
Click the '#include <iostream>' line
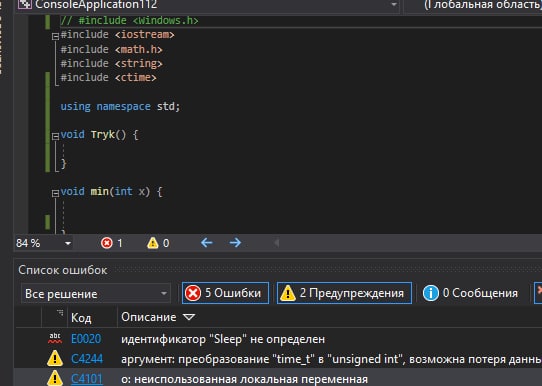tap(118, 35)
